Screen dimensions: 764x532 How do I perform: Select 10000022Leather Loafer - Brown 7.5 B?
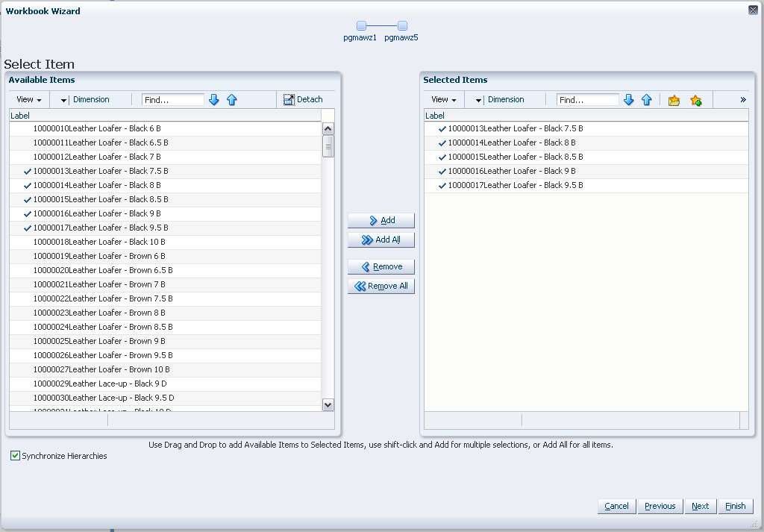165,298
